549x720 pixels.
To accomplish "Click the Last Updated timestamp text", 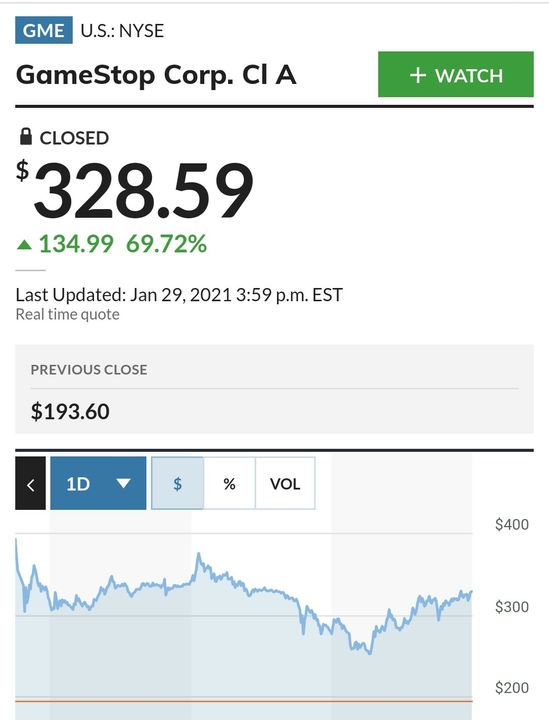I will coord(179,295).
